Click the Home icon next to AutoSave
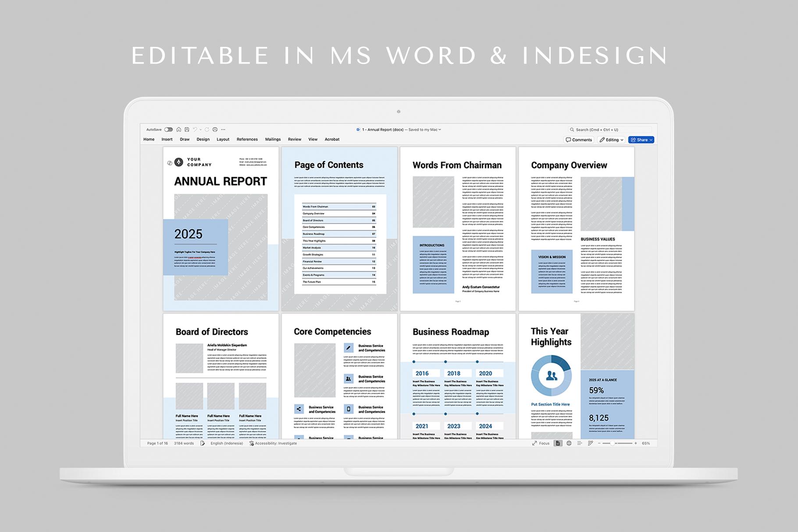798x532 pixels. pyautogui.click(x=179, y=129)
